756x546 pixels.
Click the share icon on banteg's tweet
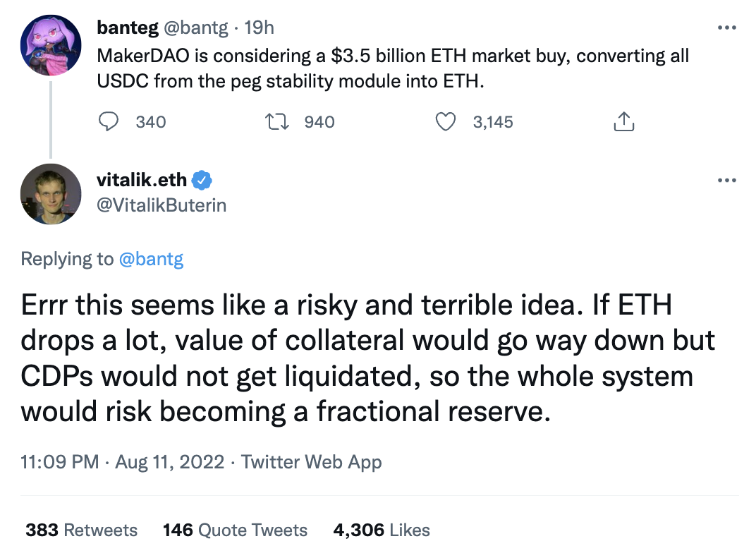[x=624, y=121]
